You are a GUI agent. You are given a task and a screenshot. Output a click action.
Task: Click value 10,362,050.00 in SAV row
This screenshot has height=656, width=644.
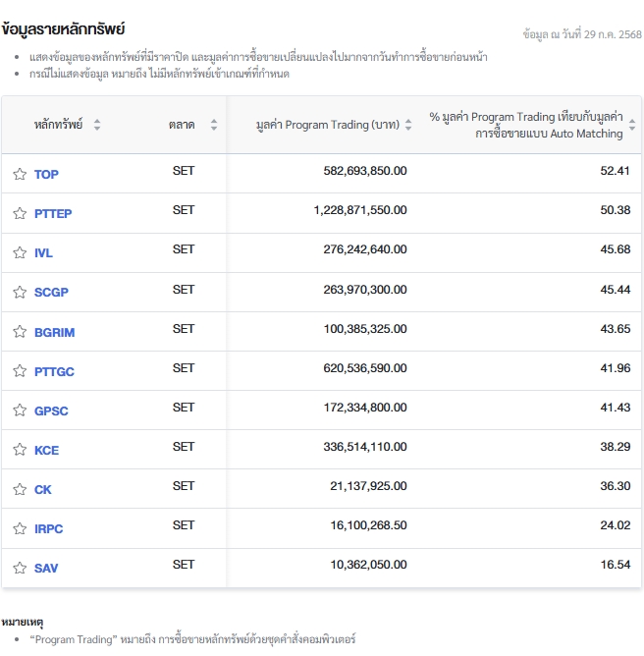(x=368, y=565)
